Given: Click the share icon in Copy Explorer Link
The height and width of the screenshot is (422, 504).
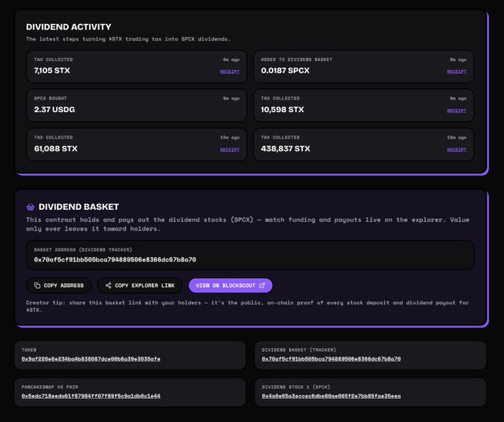Looking at the screenshot, I should click(x=108, y=286).
